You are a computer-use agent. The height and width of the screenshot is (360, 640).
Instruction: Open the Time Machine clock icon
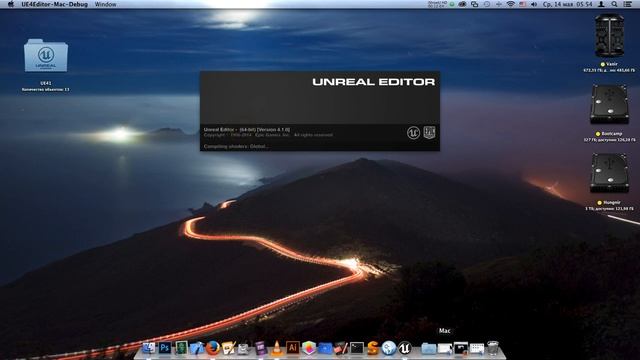coord(487,4)
